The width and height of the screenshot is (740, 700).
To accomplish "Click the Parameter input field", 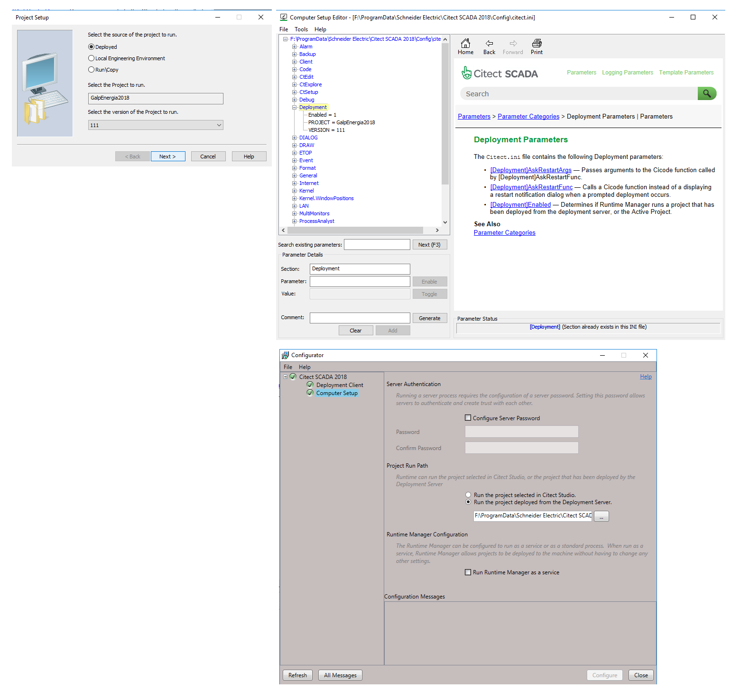I will pos(360,281).
